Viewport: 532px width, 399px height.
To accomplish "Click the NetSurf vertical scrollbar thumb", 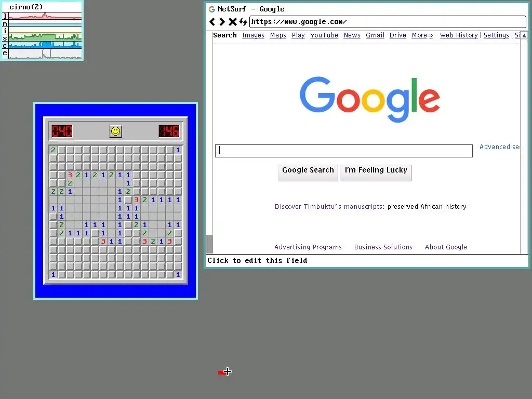I will pyautogui.click(x=210, y=244).
